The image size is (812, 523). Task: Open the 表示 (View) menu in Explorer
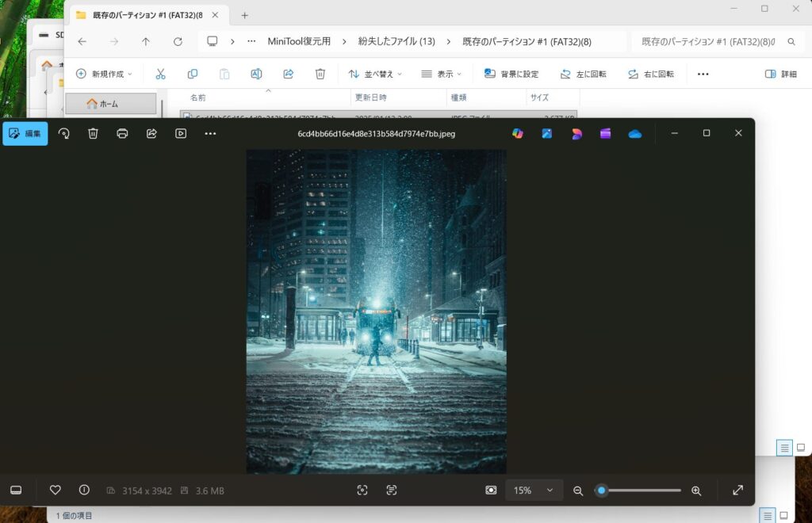(x=442, y=74)
